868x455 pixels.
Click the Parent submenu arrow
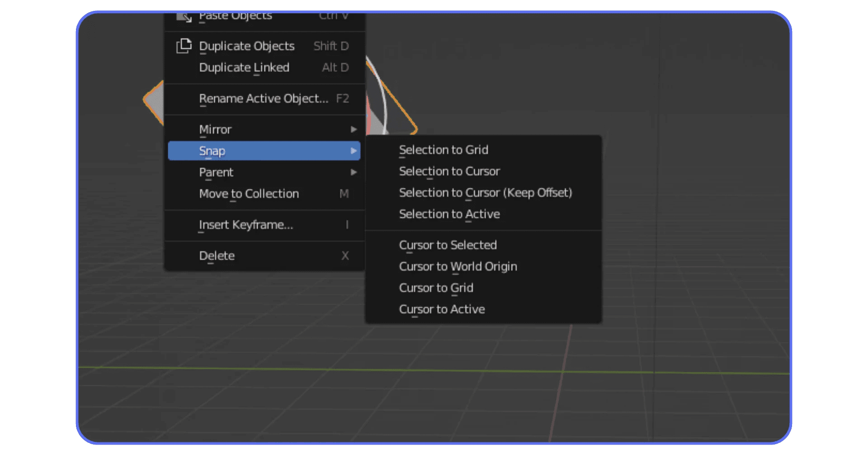[x=354, y=173]
